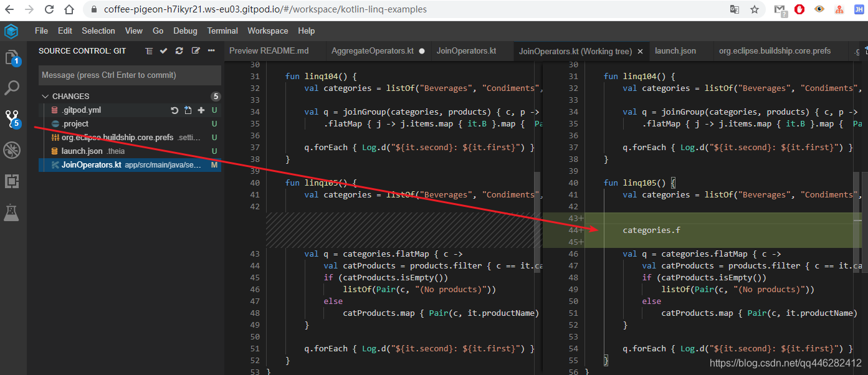This screenshot has width=868, height=375.
Task: Open the Source Control git view icon
Action: click(x=12, y=118)
